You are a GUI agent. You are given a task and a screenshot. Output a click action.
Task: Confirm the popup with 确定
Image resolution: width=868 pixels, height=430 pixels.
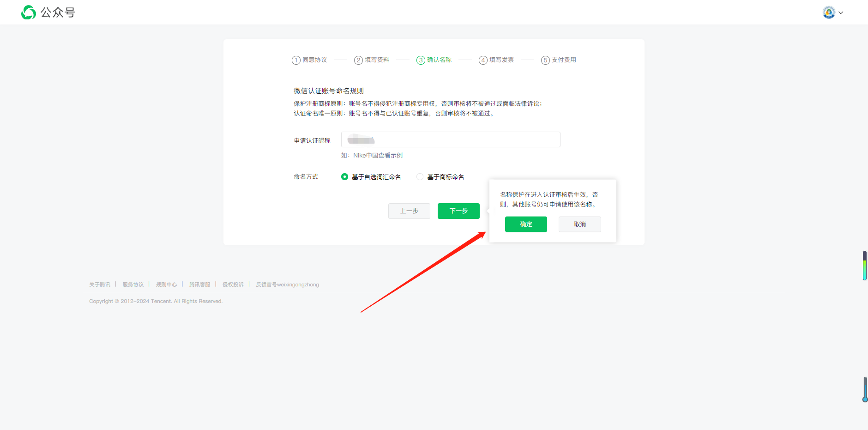tap(526, 224)
